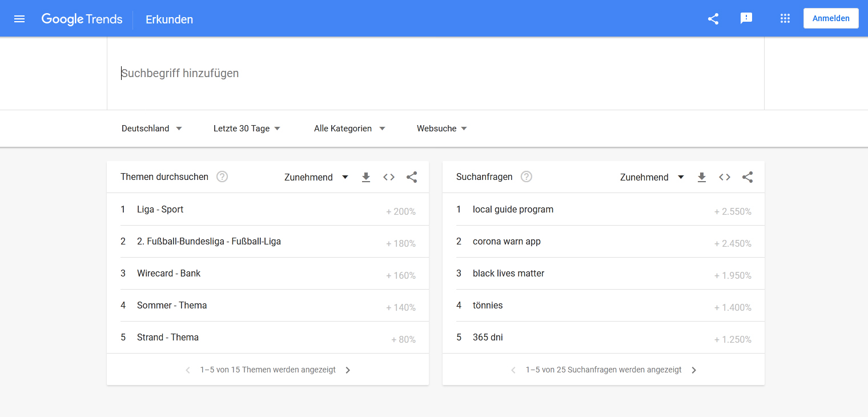Click the 1–5 von 15 Themen text

tap(268, 370)
